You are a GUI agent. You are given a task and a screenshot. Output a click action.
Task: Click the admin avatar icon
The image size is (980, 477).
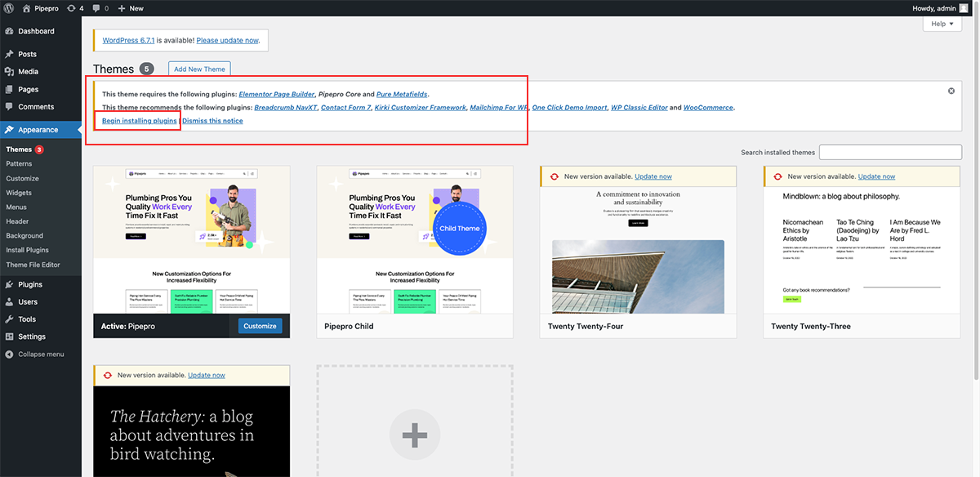pyautogui.click(x=964, y=8)
